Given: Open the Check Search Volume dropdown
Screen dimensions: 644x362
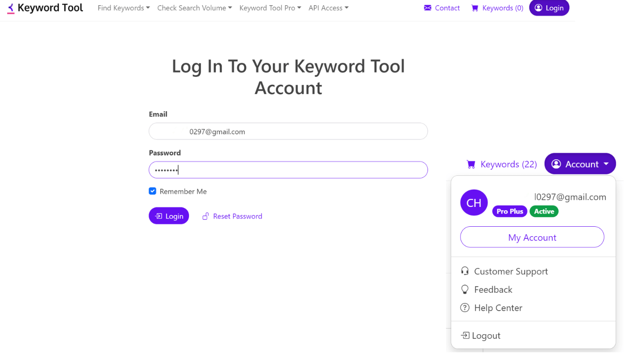Looking at the screenshot, I should [194, 8].
